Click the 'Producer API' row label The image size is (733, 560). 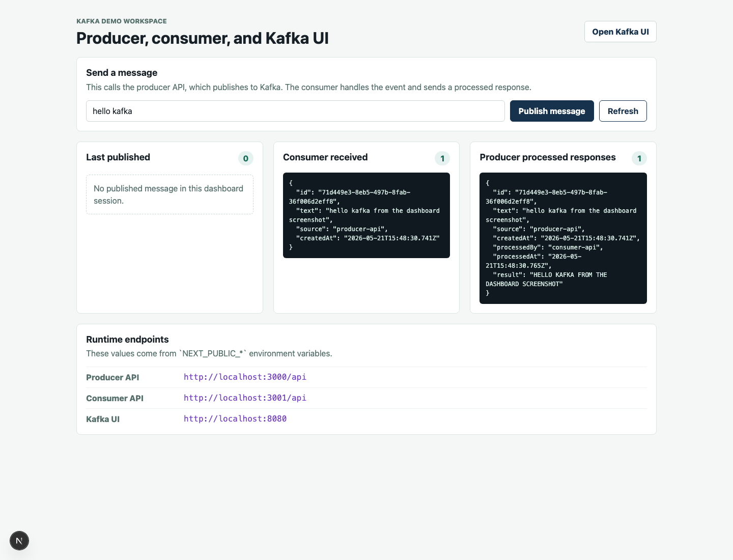(x=112, y=377)
